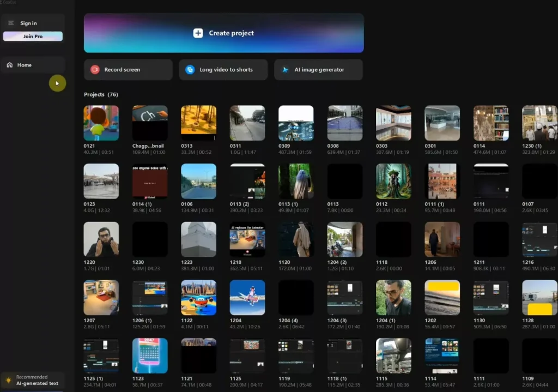
Task: Click the Home house icon in sidebar
Action: pos(10,65)
